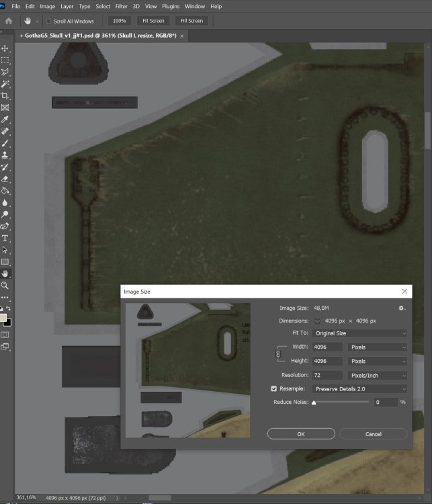Open the Resample method dropdown
The width and height of the screenshot is (432, 504).
pos(359,388)
